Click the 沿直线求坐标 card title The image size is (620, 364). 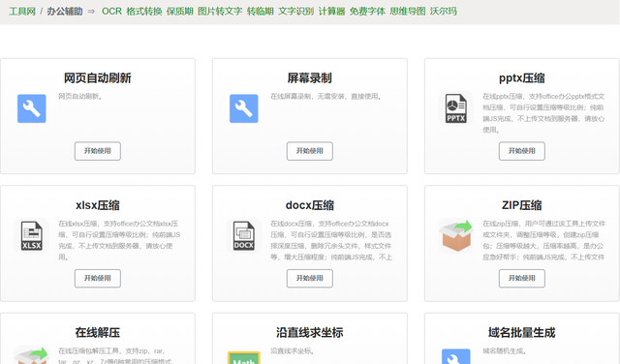pos(310,332)
